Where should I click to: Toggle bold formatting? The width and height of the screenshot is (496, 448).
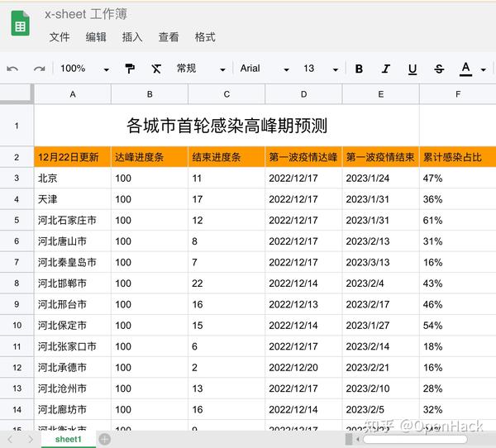click(x=359, y=69)
